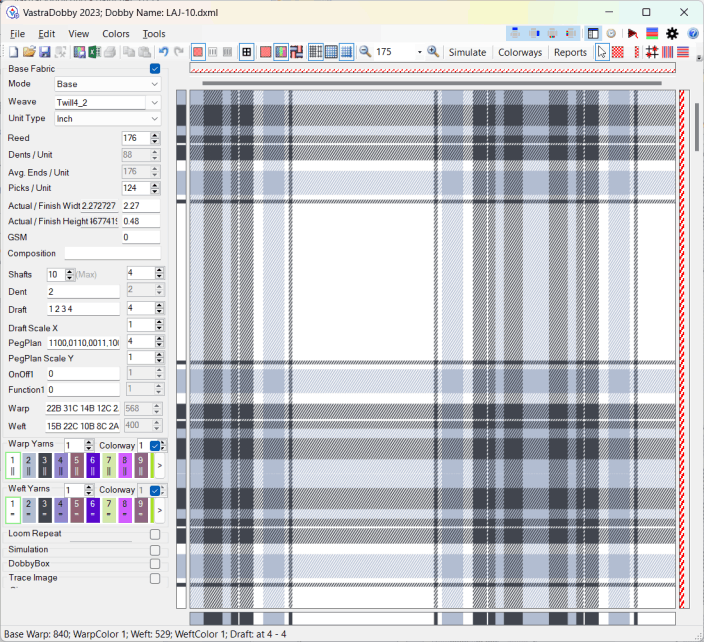Click the Save file toolbar icon
Screen dimensions: 704x642
[x=45, y=52]
